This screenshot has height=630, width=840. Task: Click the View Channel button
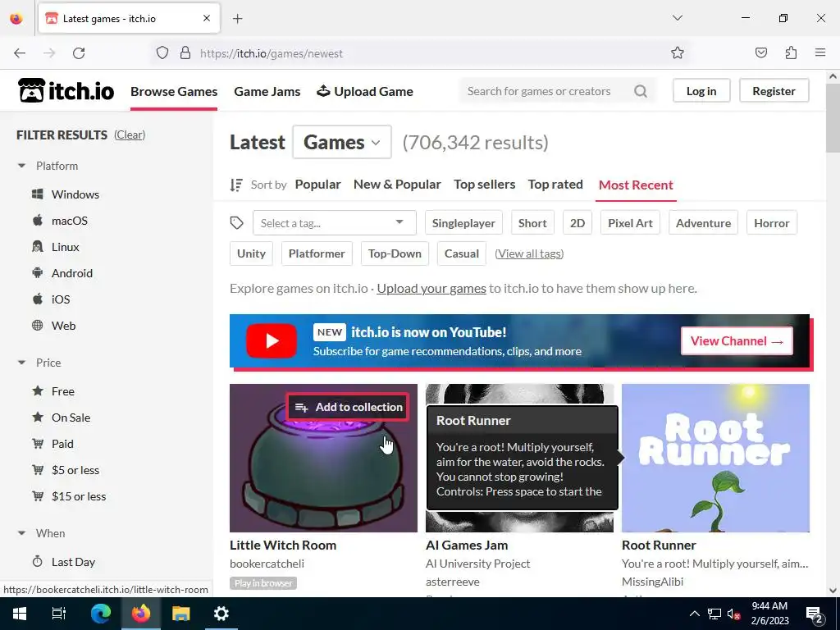click(x=737, y=340)
